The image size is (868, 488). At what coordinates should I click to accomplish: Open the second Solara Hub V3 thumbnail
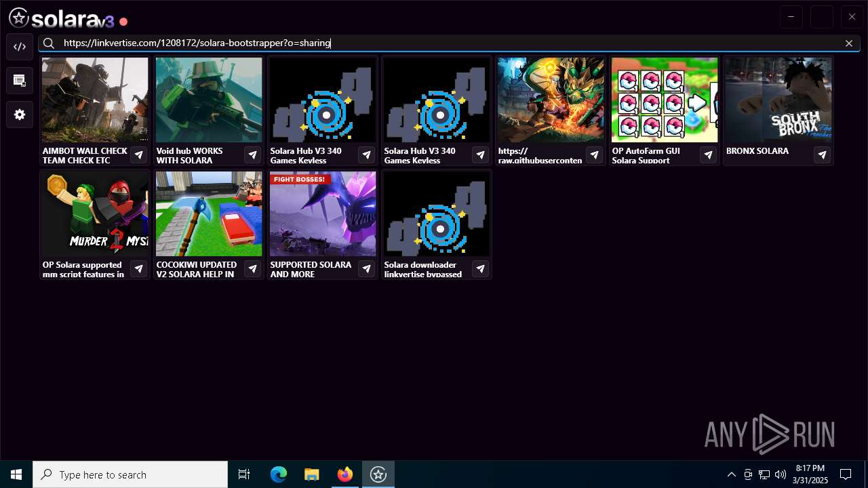[437, 100]
